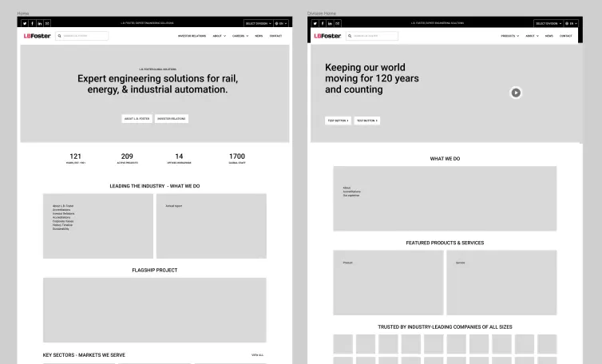Focus the search field in Division Home
Image resolution: width=602 pixels, height=364 pixels.
click(x=372, y=36)
